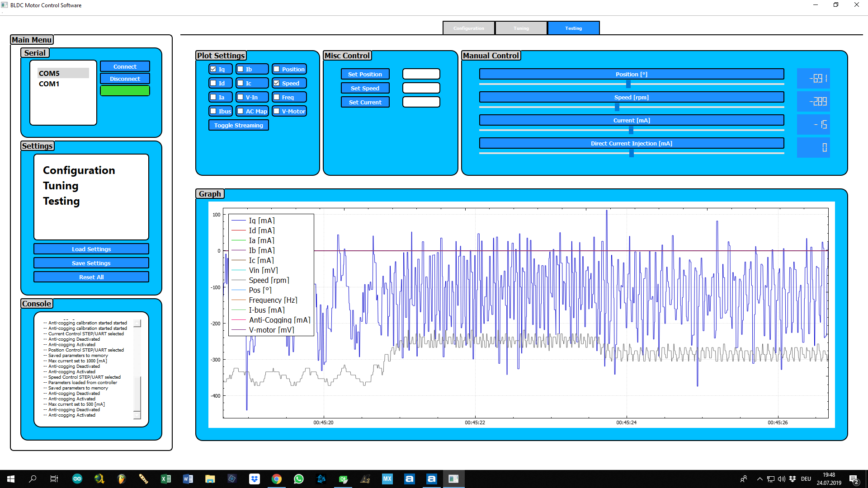
Task: Toggle the V-Motor plot checkbox
Action: point(277,111)
